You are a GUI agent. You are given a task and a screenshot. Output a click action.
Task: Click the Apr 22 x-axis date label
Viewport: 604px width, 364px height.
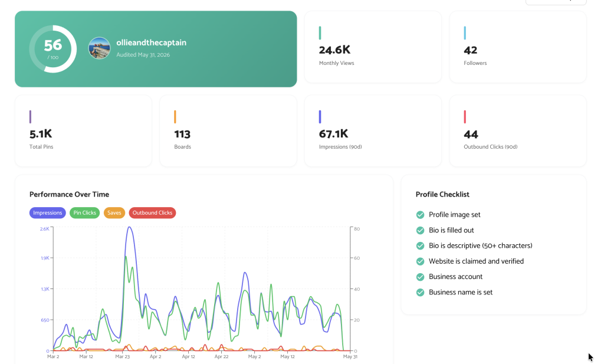click(222, 357)
